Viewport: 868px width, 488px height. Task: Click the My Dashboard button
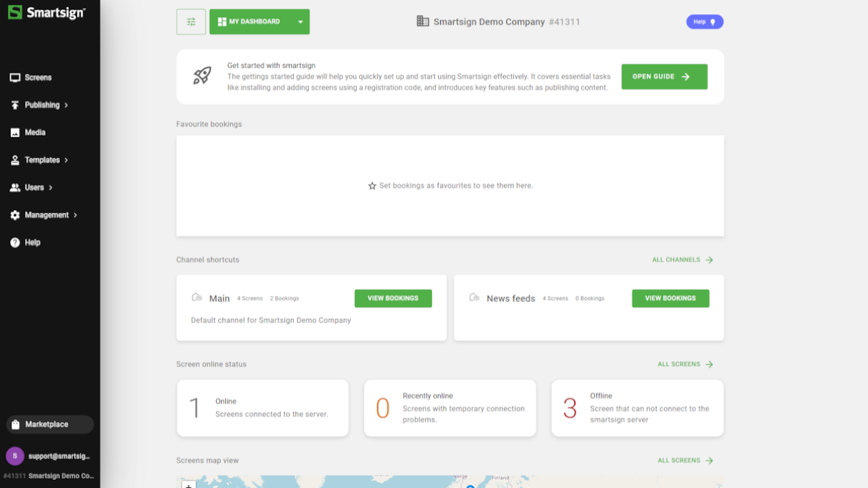[x=260, y=22]
